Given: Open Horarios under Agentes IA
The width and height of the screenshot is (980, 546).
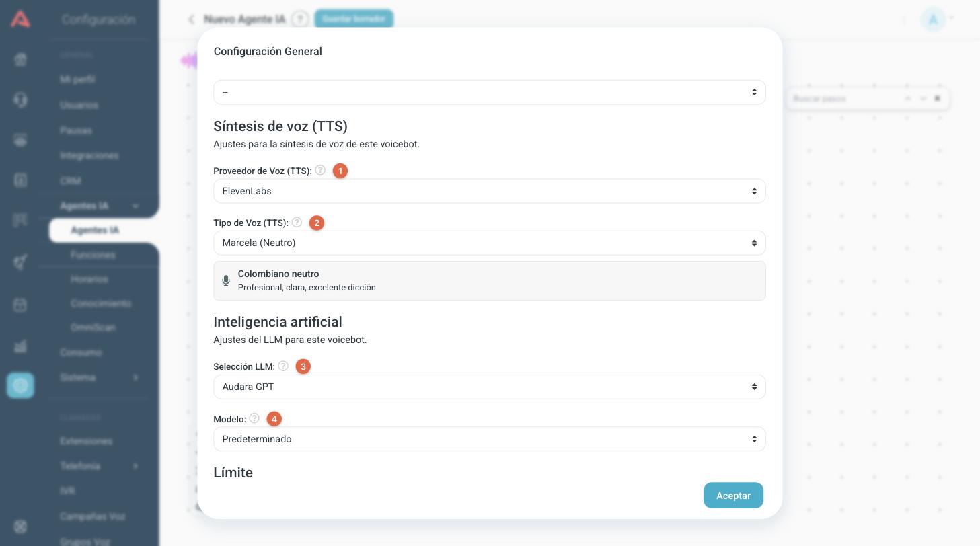Looking at the screenshot, I should tap(89, 279).
